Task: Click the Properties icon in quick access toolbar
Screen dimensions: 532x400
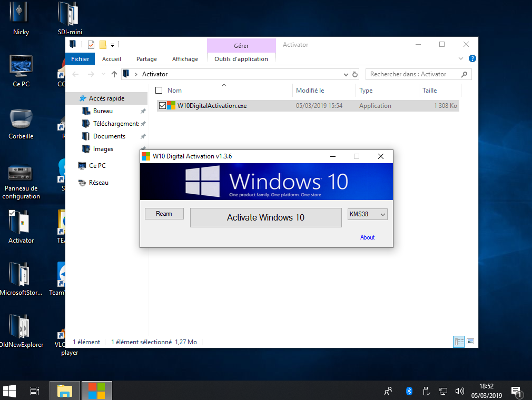Action: click(91, 45)
